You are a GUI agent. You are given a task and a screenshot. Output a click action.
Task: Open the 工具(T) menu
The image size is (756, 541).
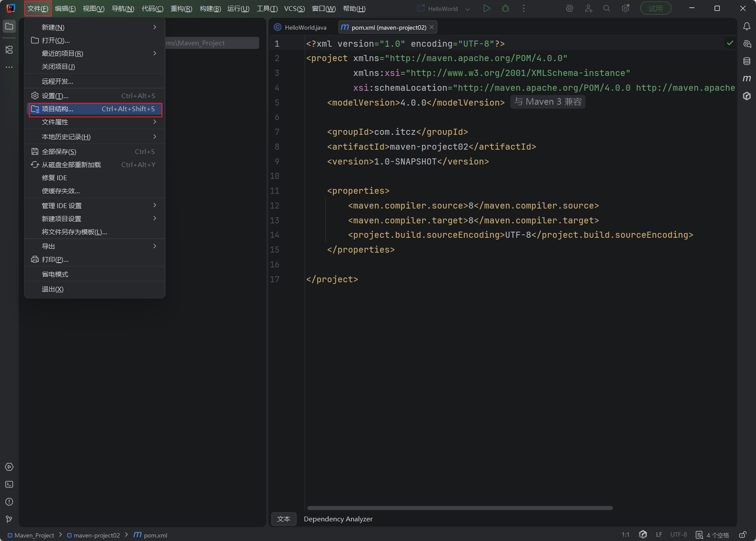(267, 9)
